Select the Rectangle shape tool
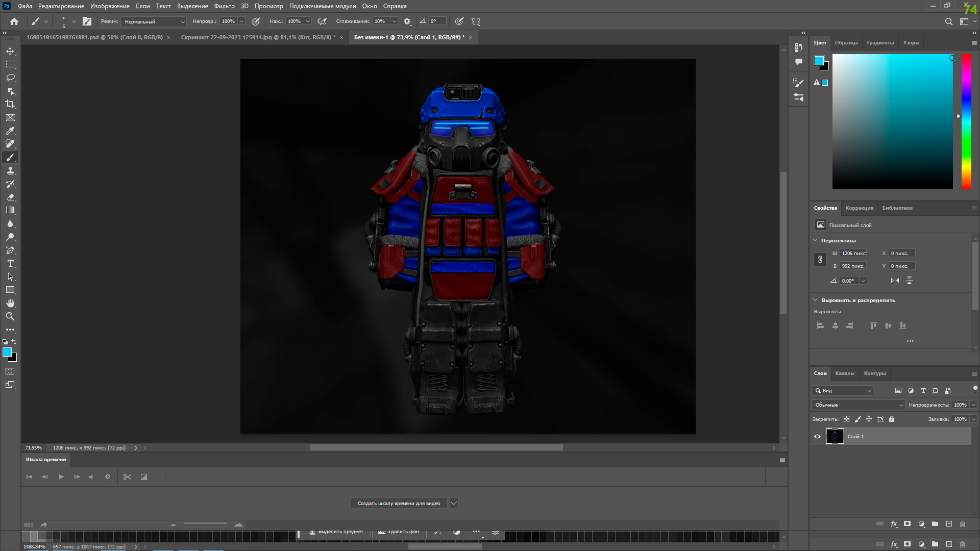The width and height of the screenshot is (980, 551). click(10, 290)
